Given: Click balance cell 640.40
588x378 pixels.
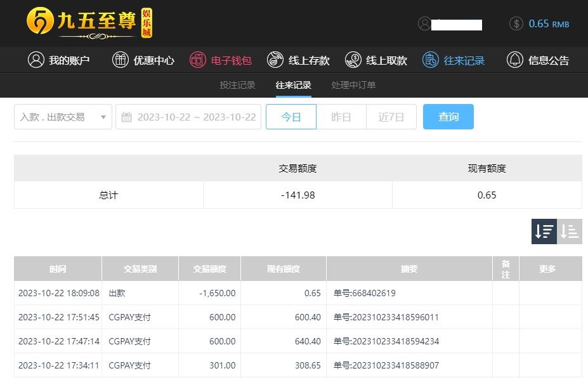Looking at the screenshot, I should (x=284, y=341).
